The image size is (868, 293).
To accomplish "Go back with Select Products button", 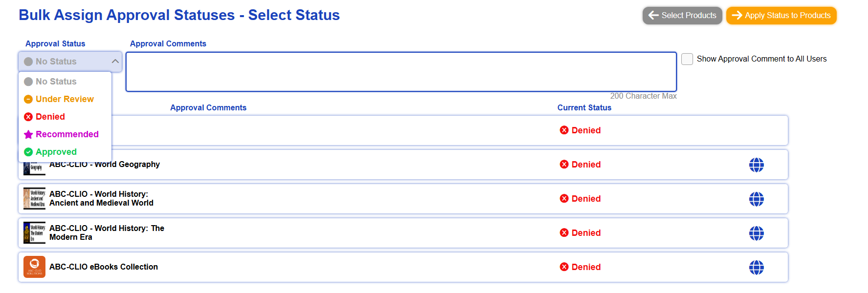I will click(x=682, y=16).
